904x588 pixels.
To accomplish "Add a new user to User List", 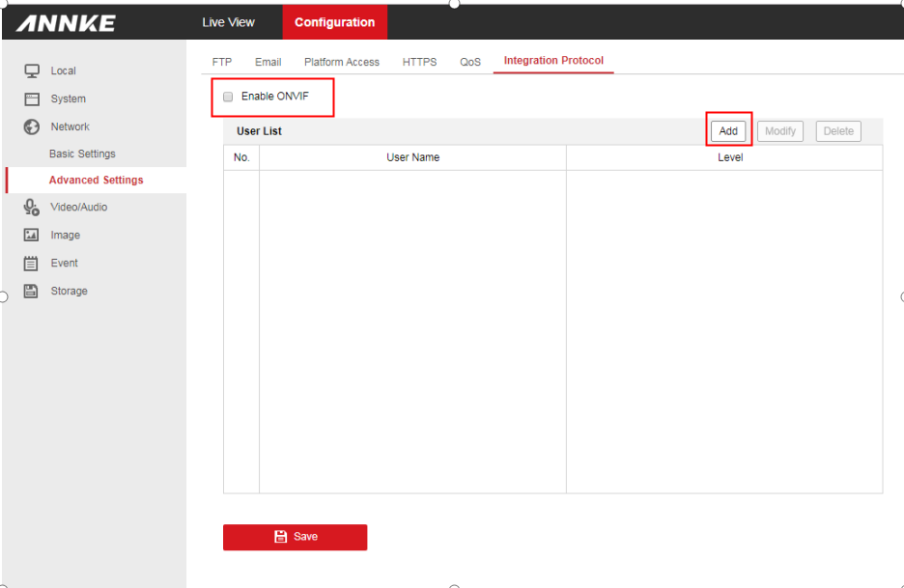I will tap(728, 131).
